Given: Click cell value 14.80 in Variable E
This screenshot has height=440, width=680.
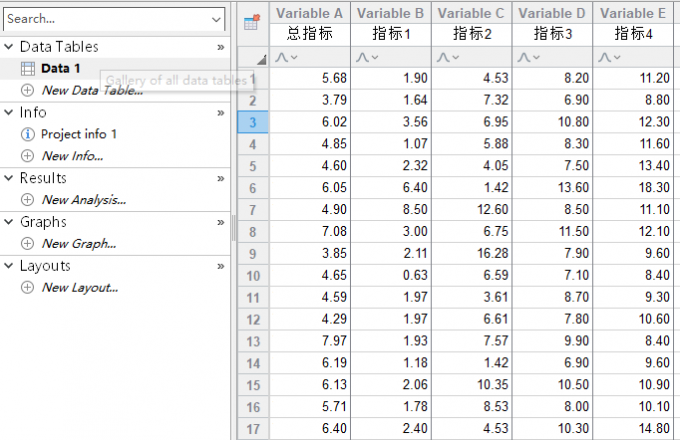Looking at the screenshot, I should tap(654, 428).
